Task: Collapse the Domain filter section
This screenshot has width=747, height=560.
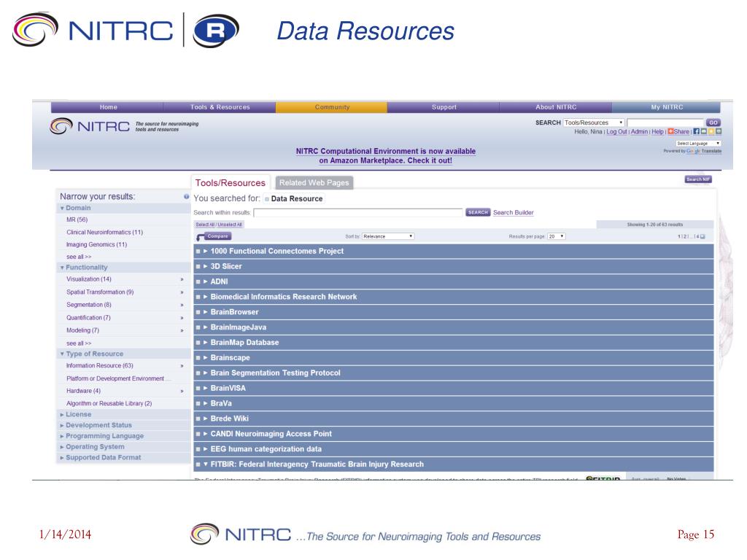Action: tap(62, 208)
